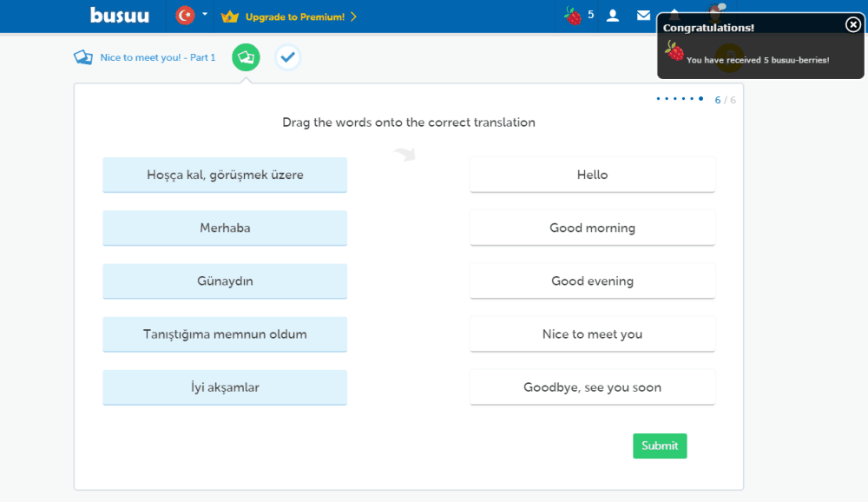The width and height of the screenshot is (868, 502).
Task: Click the busuu-berries counter icon
Action: click(x=573, y=16)
